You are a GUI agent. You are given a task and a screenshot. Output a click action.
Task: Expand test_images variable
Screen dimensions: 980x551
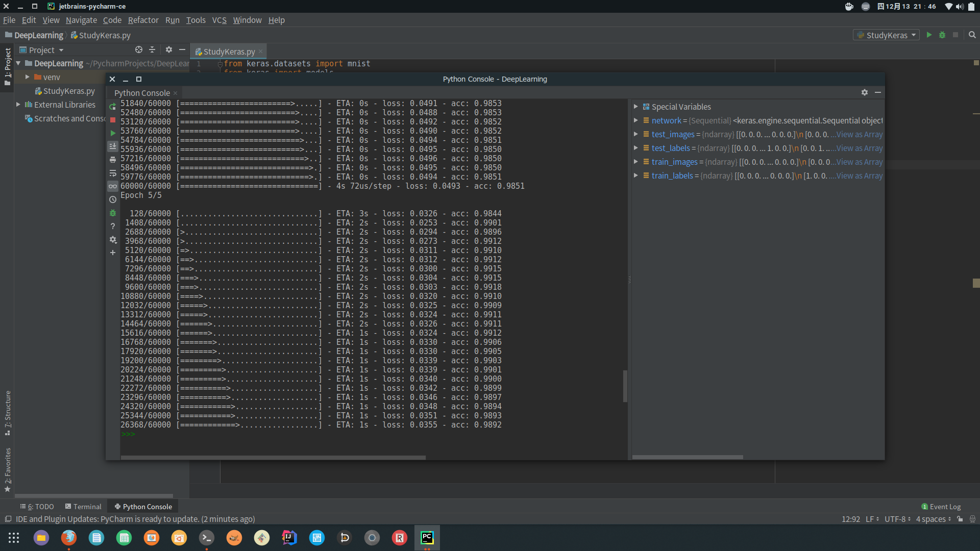click(636, 134)
